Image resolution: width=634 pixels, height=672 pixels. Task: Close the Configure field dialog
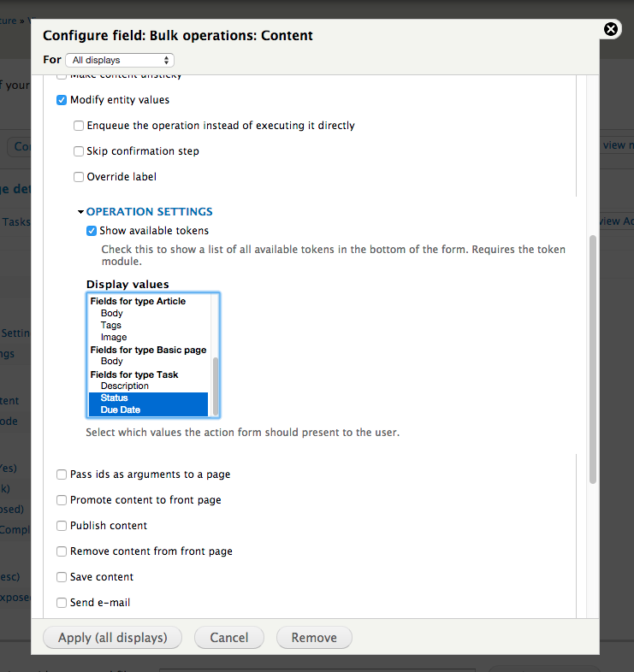(x=611, y=29)
